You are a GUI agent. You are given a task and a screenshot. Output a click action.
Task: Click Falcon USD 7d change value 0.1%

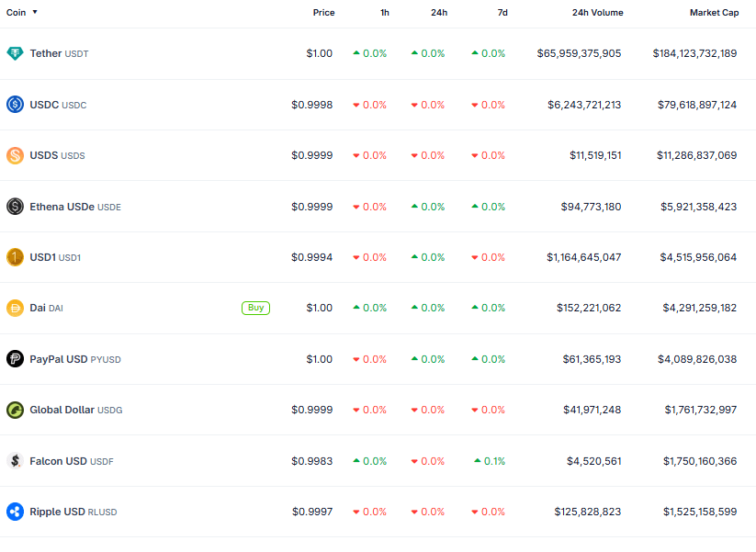click(x=494, y=461)
